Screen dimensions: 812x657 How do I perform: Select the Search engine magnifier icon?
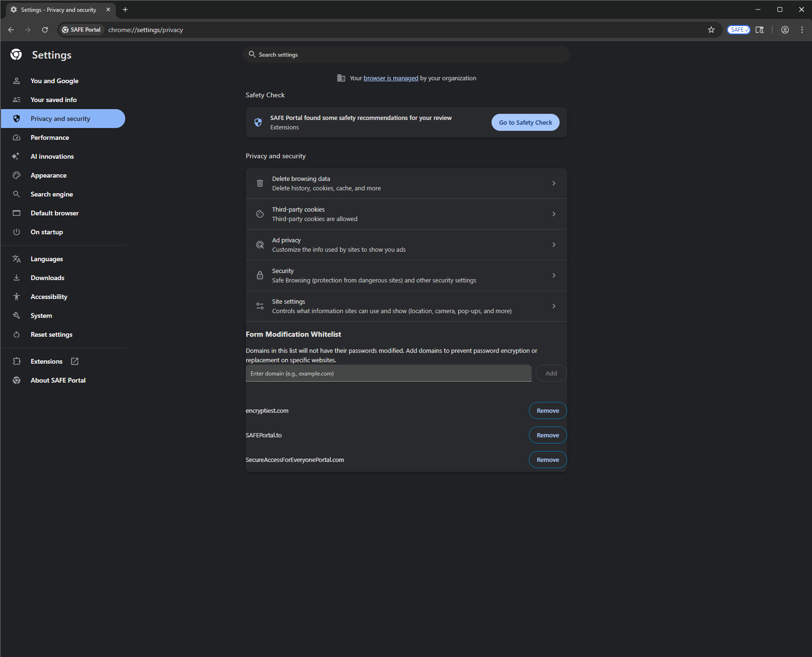click(x=17, y=194)
